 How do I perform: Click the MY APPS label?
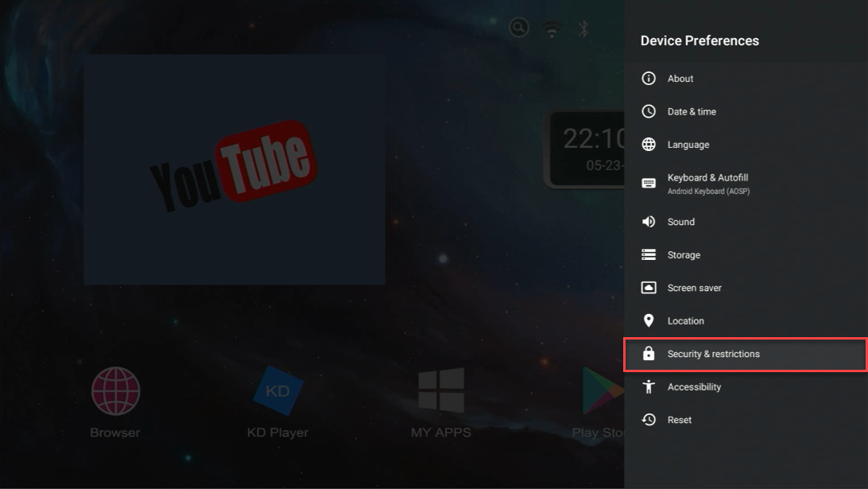(441, 432)
